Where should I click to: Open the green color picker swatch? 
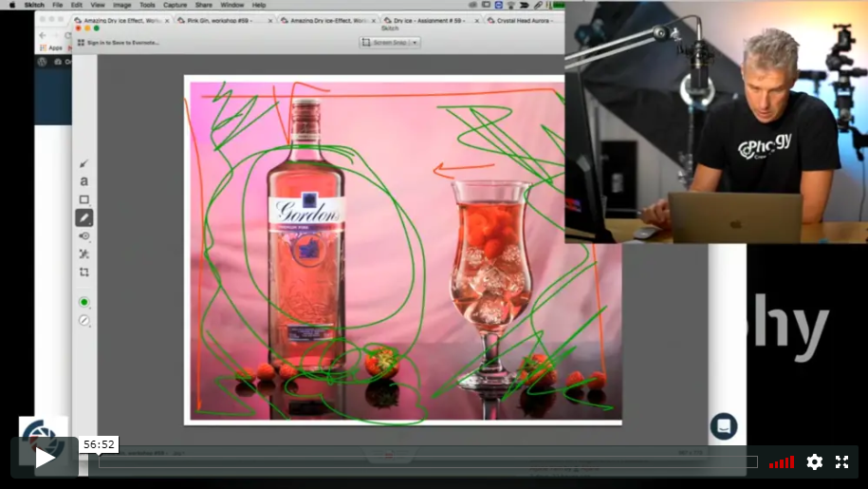pyautogui.click(x=84, y=302)
